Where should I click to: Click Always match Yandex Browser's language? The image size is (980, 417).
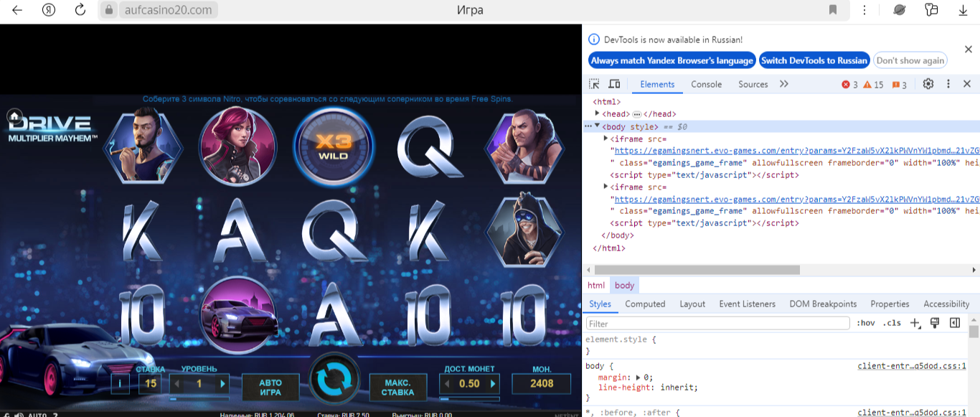pyautogui.click(x=672, y=61)
